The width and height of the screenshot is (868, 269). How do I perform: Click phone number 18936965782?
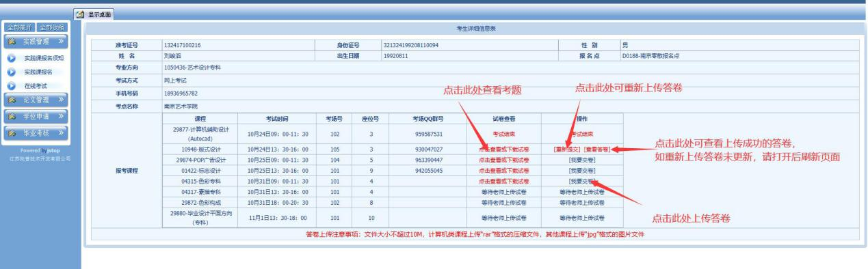(x=181, y=94)
